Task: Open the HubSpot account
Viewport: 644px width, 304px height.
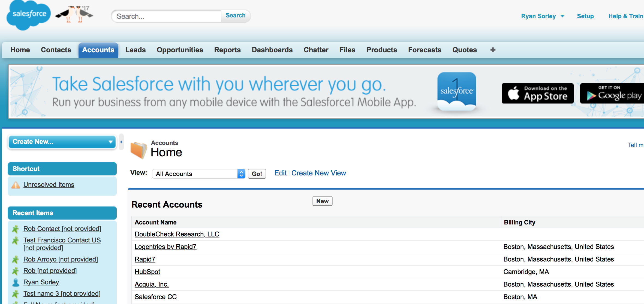Action: pyautogui.click(x=147, y=272)
